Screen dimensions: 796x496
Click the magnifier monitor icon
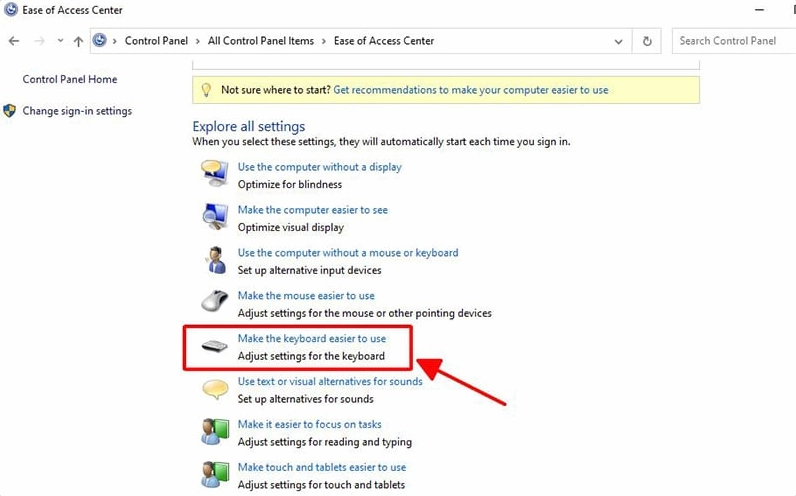coord(215,216)
